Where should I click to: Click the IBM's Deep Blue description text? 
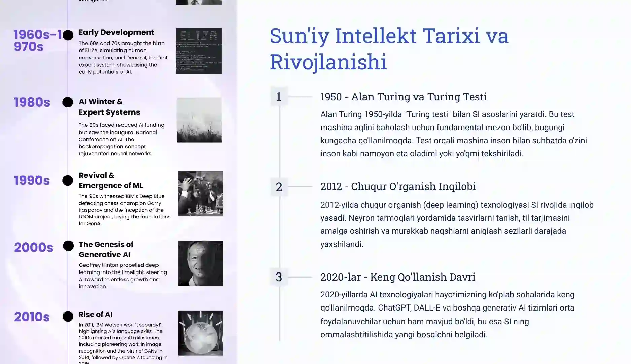pyautogui.click(x=125, y=210)
